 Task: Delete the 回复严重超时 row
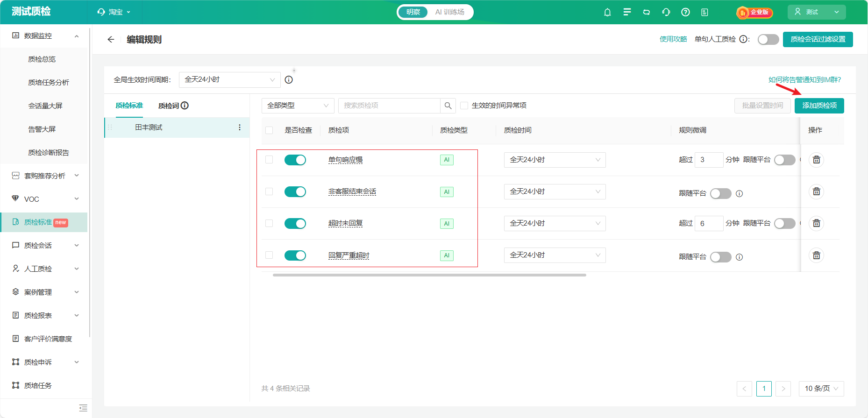(816, 255)
